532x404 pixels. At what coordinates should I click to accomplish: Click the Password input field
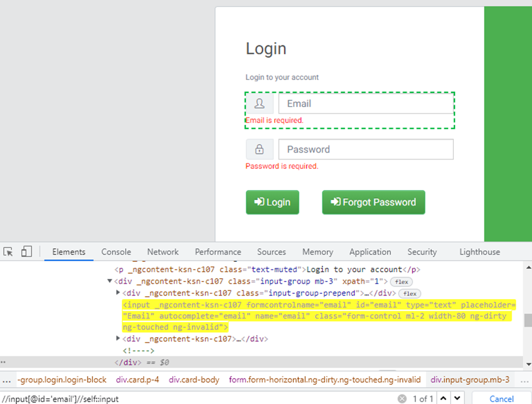pos(366,149)
